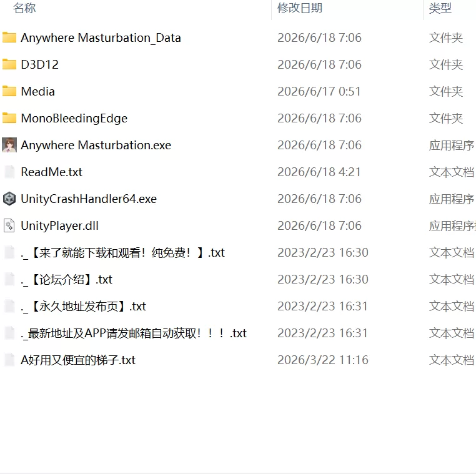Viewport: 476px width, 474px height.
Task: Click date 2026/3/22 11:16
Action: coord(323,360)
